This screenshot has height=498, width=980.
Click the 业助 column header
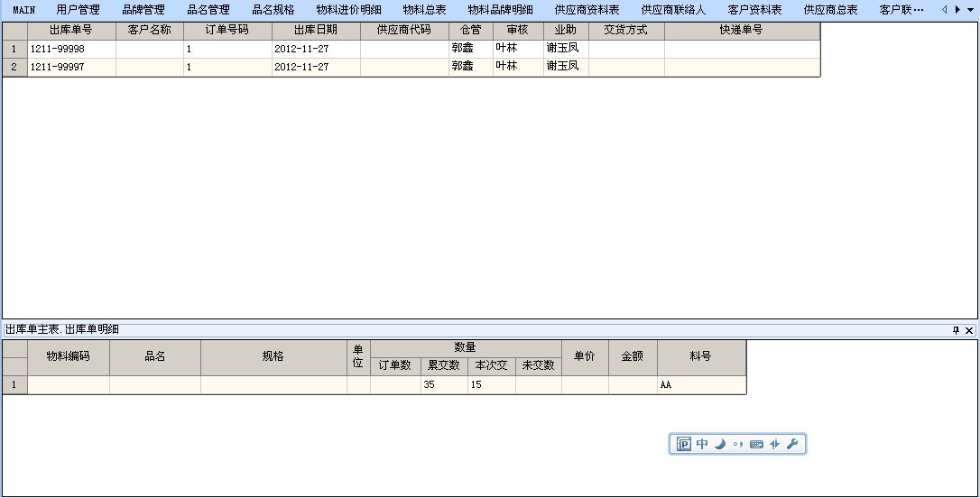[x=566, y=30]
